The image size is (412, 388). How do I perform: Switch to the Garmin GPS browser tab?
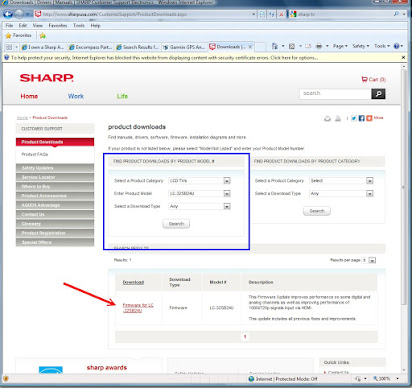click(x=184, y=47)
